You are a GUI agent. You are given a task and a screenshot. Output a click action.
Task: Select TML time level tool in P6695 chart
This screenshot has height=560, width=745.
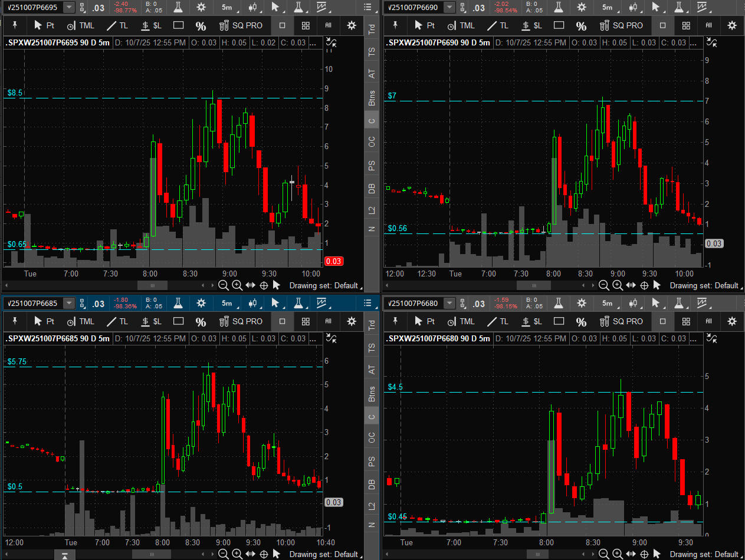click(x=80, y=25)
